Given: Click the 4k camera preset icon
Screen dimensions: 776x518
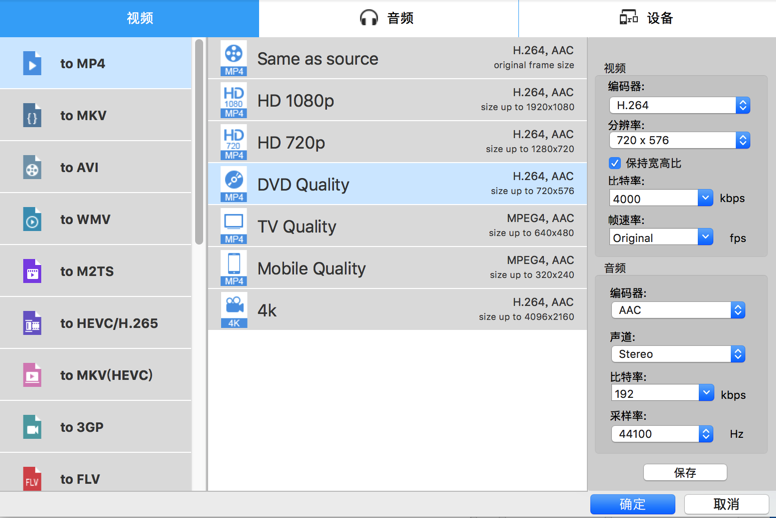Looking at the screenshot, I should point(234,311).
